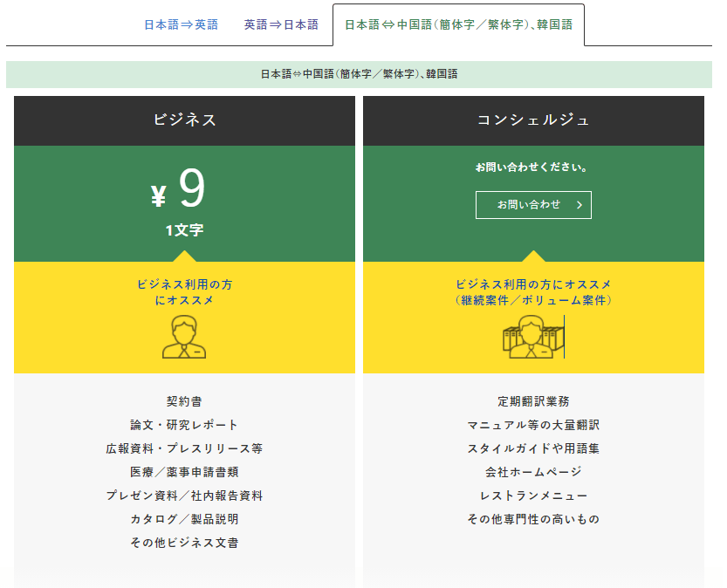Click (継続案件/ボリューム案件) text

533,300
